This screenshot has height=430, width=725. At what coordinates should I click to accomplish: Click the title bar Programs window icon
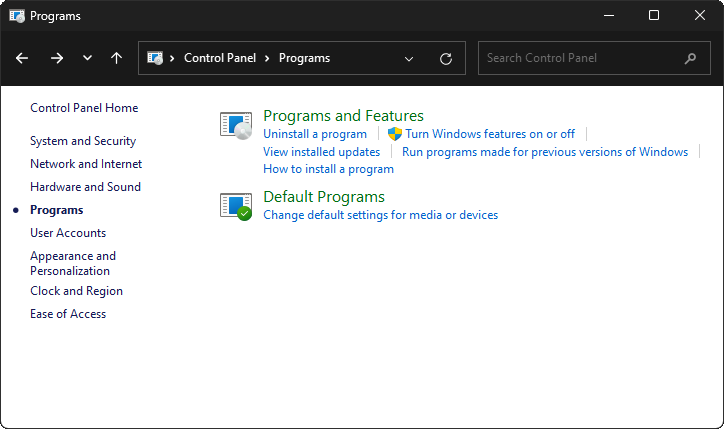(17, 16)
